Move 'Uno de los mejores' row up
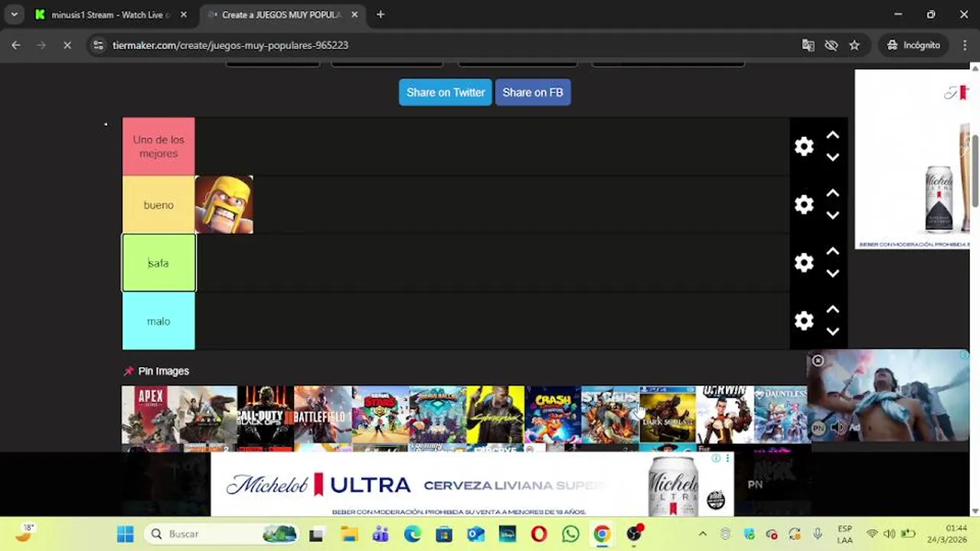980x551 pixels. pos(833,135)
